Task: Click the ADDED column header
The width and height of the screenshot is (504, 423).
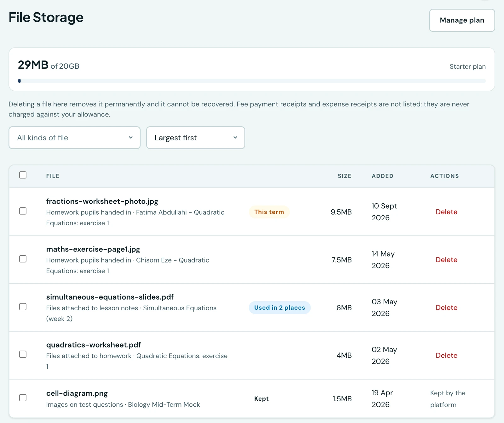Action: pyautogui.click(x=382, y=176)
